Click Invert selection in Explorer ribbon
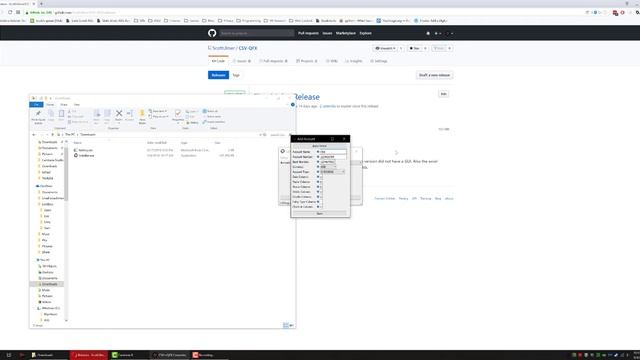This screenshot has height=360, width=640. [x=214, y=122]
